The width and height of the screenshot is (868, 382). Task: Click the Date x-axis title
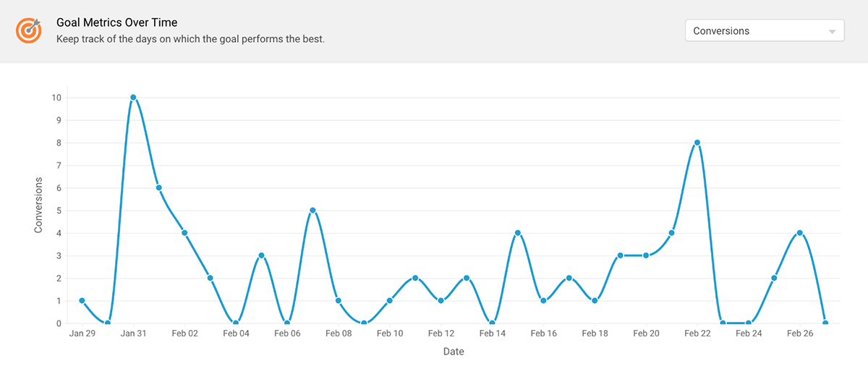454,352
